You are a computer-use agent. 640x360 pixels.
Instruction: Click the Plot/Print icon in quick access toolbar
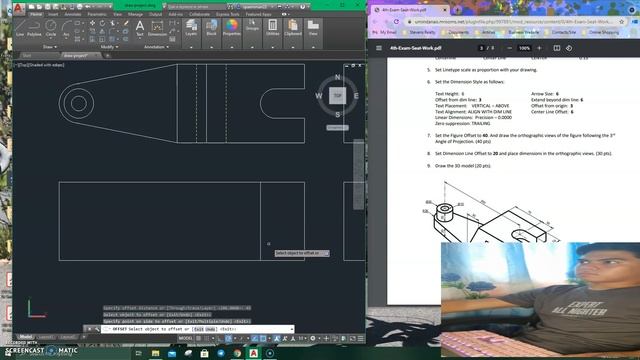(80, 7)
